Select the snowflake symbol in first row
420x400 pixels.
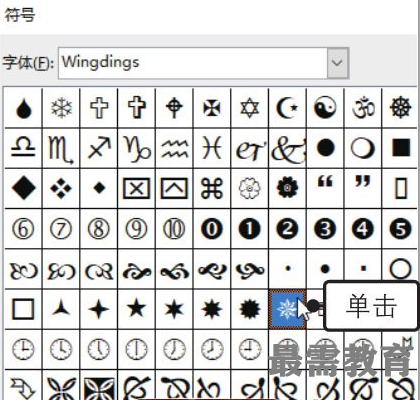[61, 108]
